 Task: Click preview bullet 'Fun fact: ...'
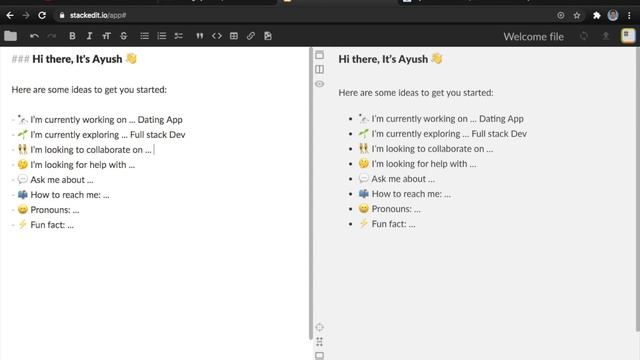pos(393,224)
